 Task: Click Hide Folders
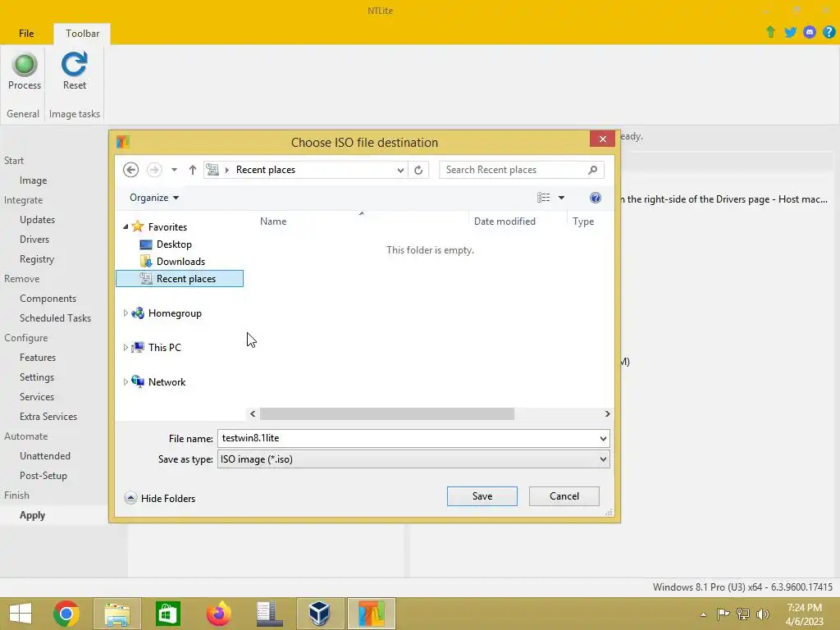tap(160, 498)
